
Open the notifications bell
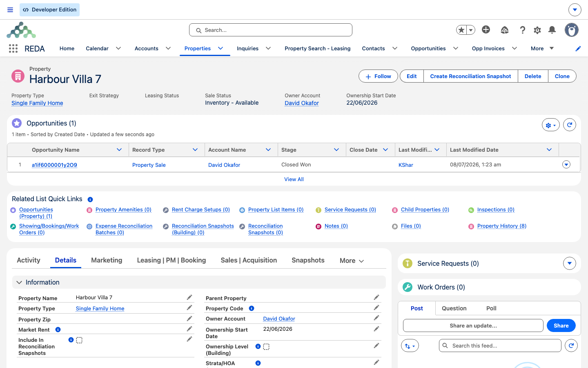point(552,30)
